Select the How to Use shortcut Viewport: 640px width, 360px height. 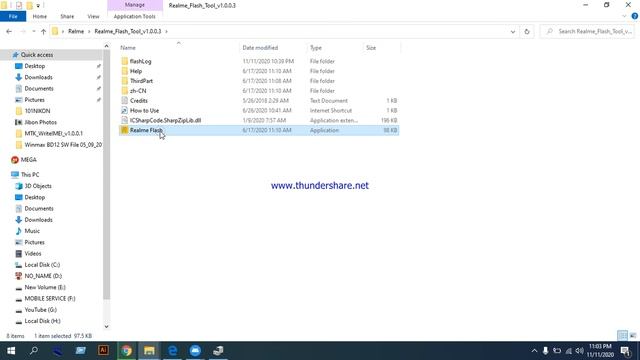[x=144, y=110]
